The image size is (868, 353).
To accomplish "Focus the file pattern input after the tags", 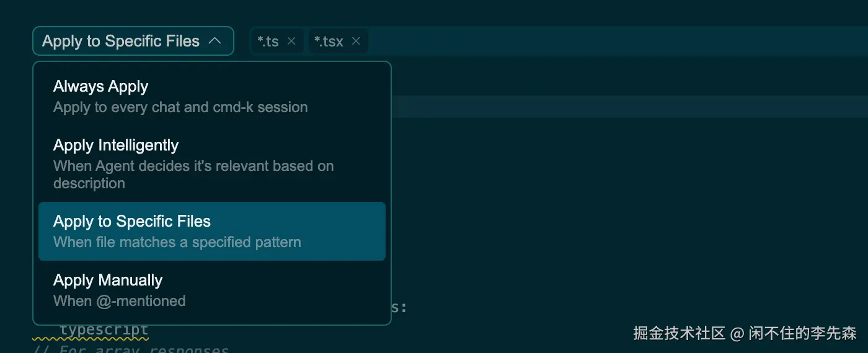I will coord(614,41).
